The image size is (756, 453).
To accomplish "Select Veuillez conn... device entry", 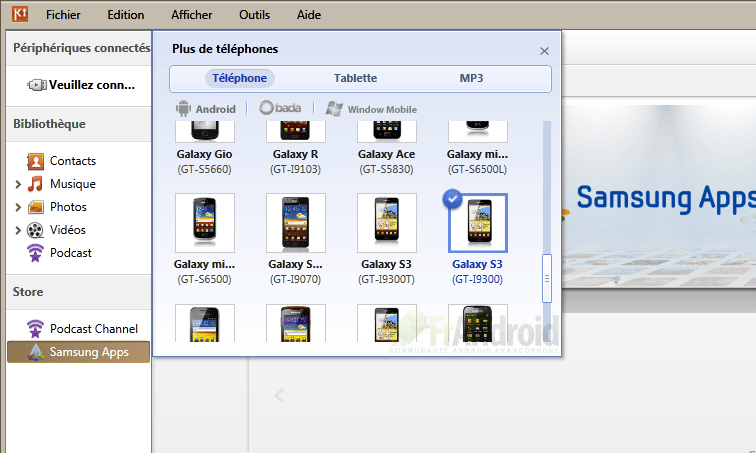I will coord(80,85).
